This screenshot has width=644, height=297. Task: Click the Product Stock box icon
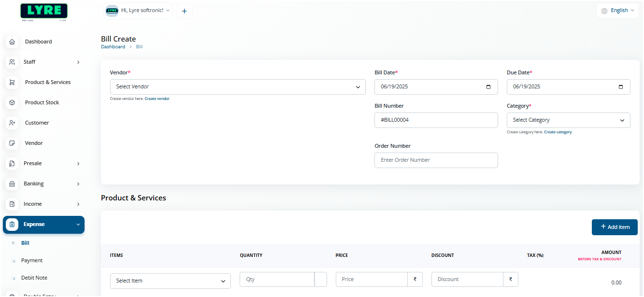click(x=13, y=102)
